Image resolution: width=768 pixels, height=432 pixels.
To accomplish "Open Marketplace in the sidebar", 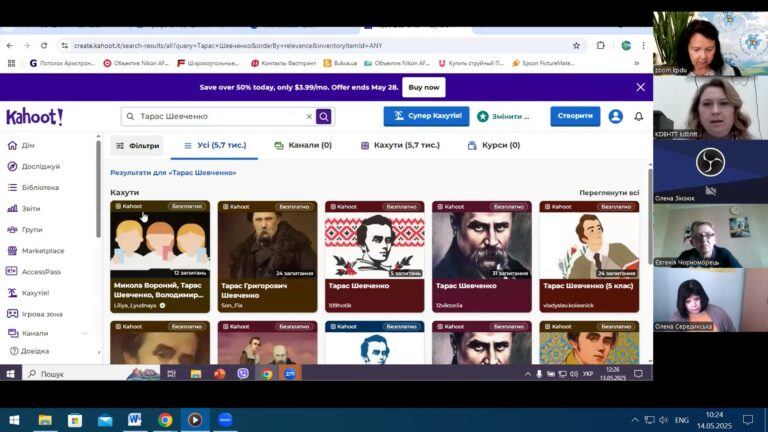I will 42,251.
